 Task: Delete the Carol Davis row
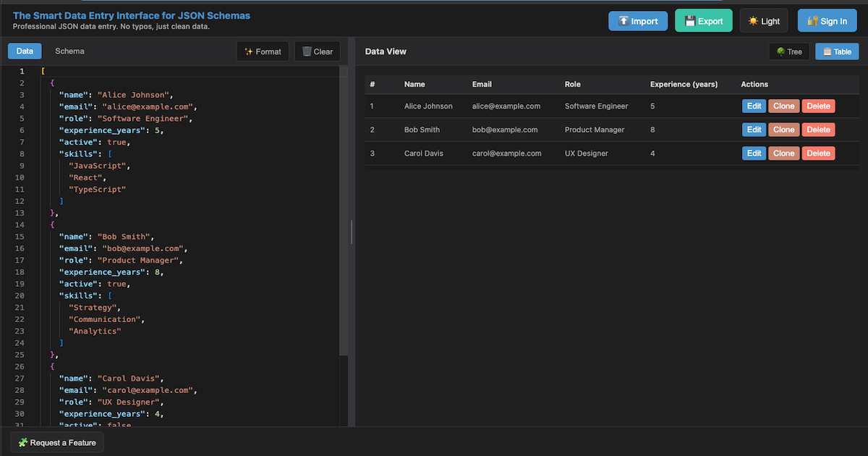point(818,153)
